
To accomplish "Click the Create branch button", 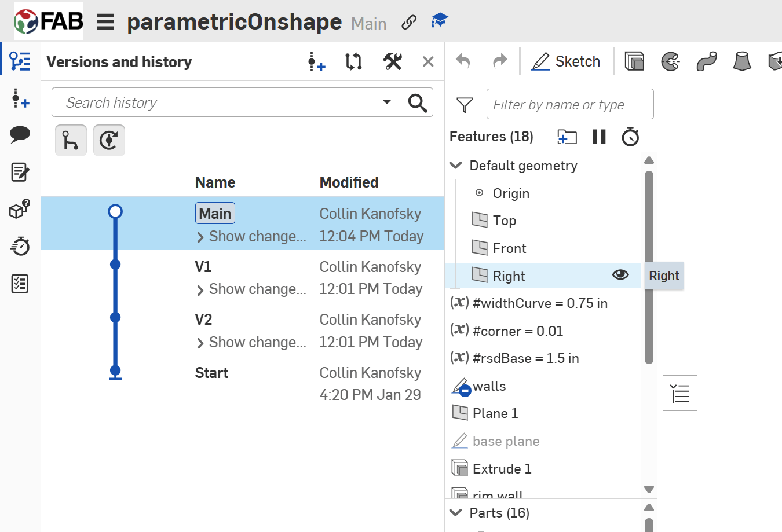I will click(71, 141).
